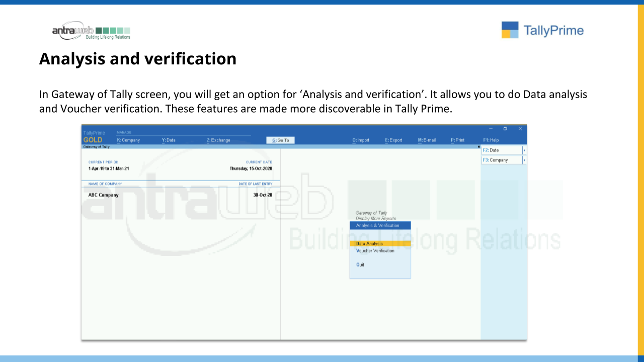Image resolution: width=644 pixels, height=362 pixels.
Task: Click Display More Reports breadcrumb
Action: tap(376, 219)
